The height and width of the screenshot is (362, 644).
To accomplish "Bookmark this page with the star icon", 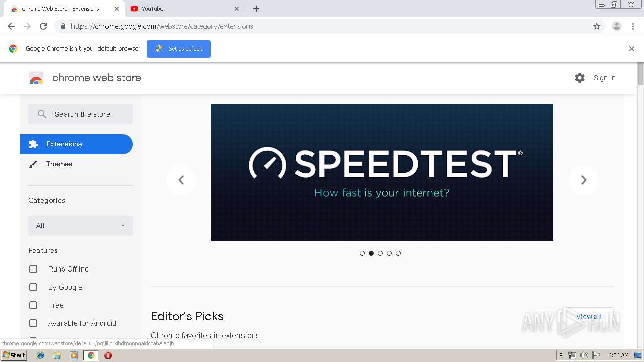I will [x=597, y=26].
